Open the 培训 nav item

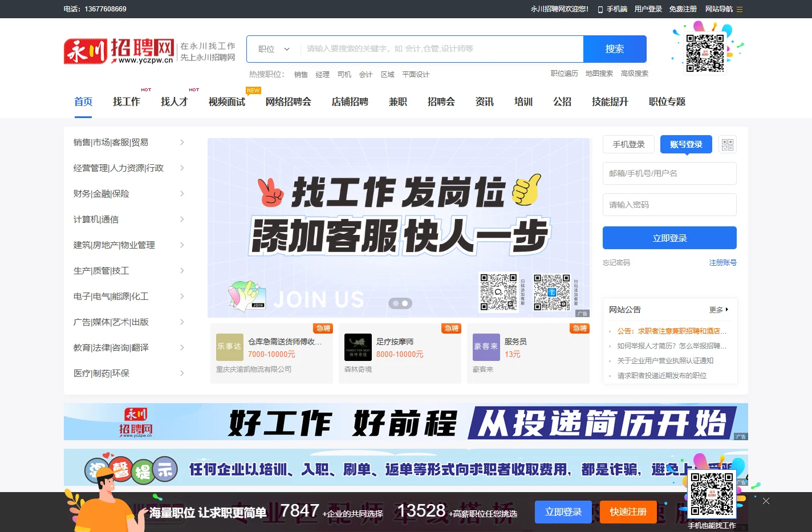tap(523, 101)
